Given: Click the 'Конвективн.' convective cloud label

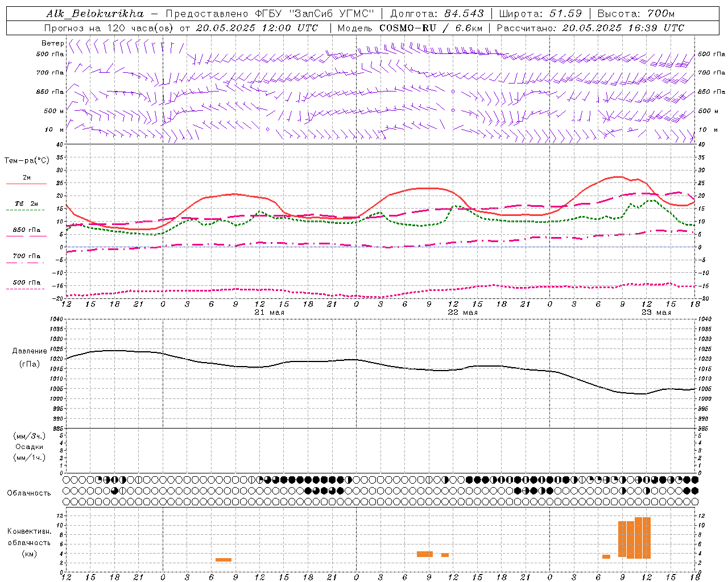Looking at the screenshot, I should pyautogui.click(x=30, y=531).
